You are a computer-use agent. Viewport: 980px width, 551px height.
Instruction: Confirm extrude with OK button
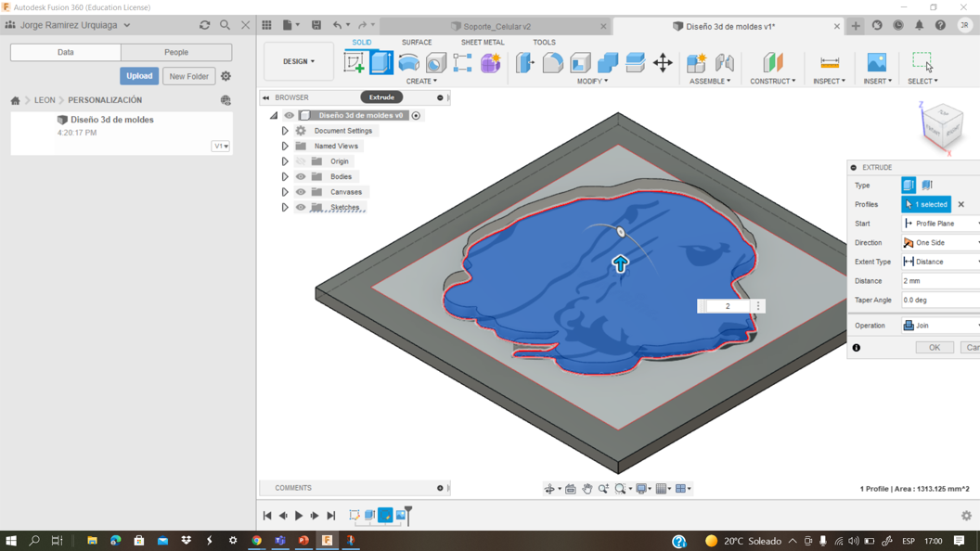[x=935, y=347]
